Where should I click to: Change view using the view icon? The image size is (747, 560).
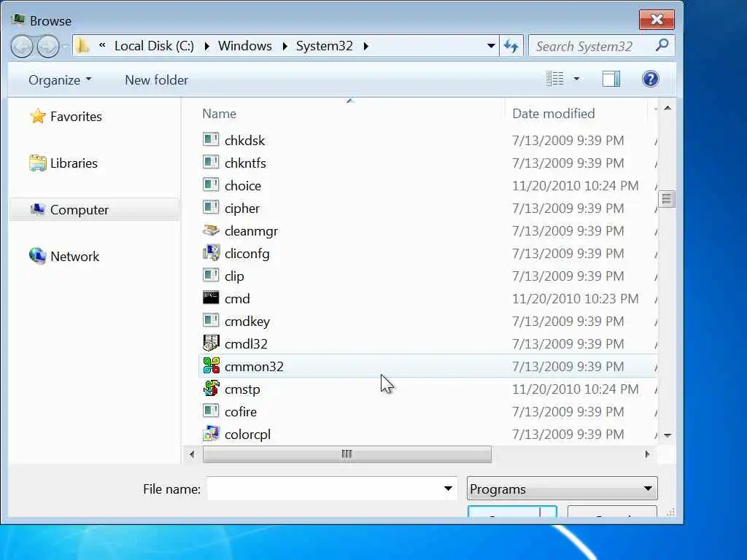(554, 79)
